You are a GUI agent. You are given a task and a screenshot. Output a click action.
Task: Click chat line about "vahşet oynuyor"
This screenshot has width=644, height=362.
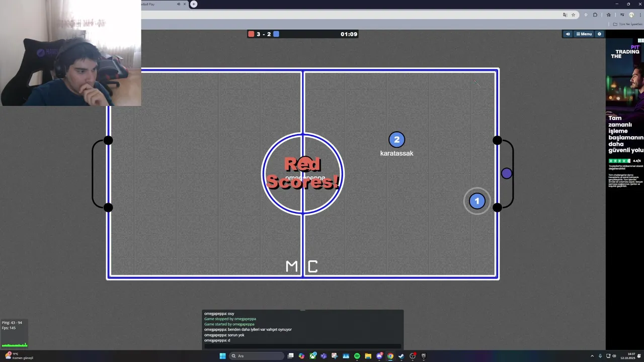click(248, 329)
